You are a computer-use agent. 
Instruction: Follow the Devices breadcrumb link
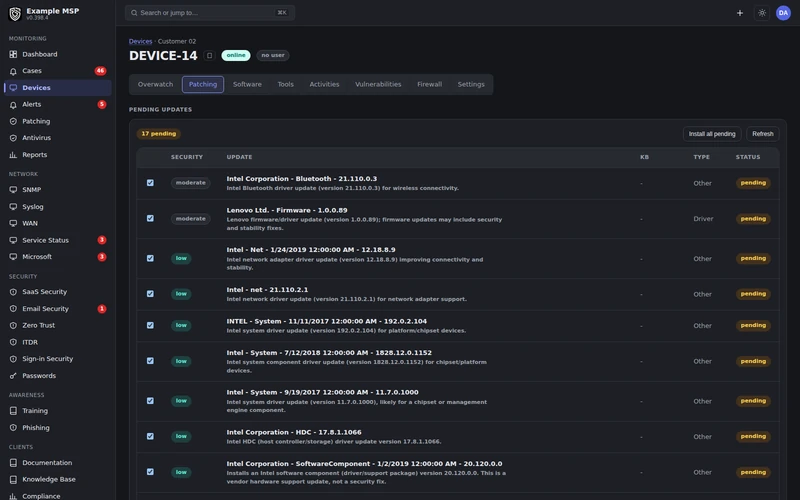click(x=140, y=41)
